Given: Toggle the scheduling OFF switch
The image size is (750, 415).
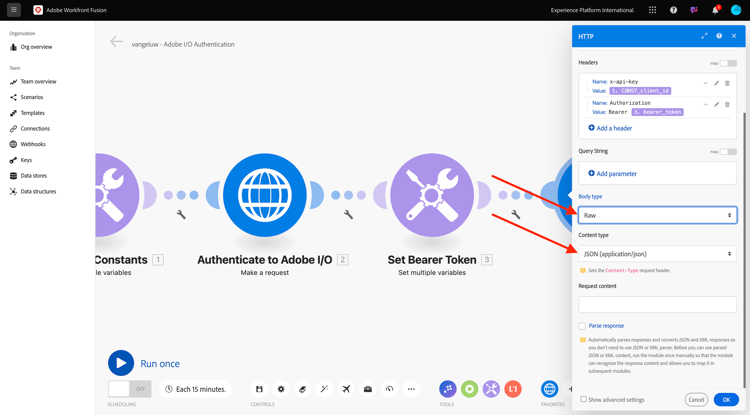Looking at the screenshot, I should click(x=130, y=389).
